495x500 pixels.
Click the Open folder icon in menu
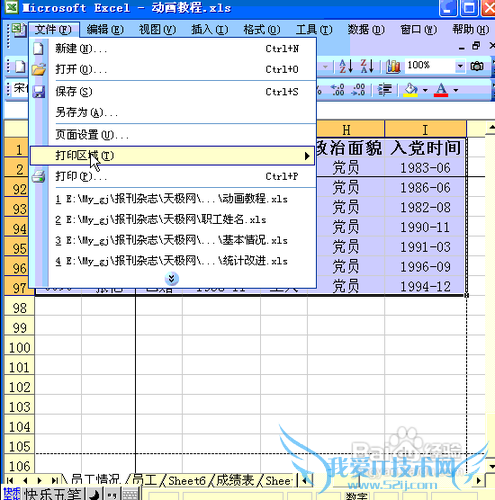(39, 69)
